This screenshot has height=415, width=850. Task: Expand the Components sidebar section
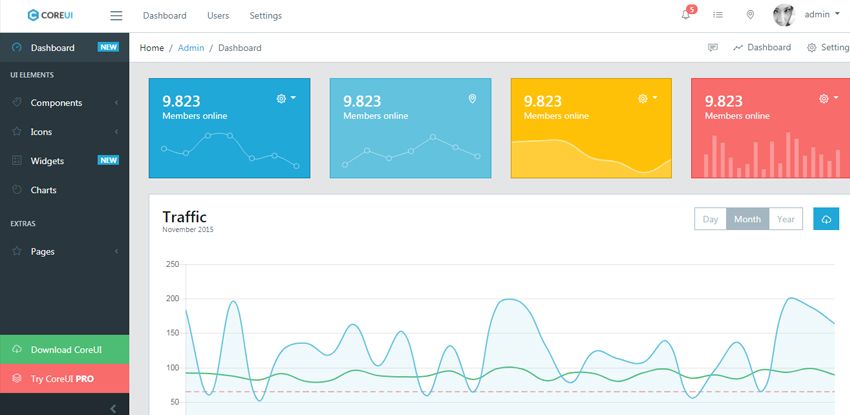click(x=65, y=103)
